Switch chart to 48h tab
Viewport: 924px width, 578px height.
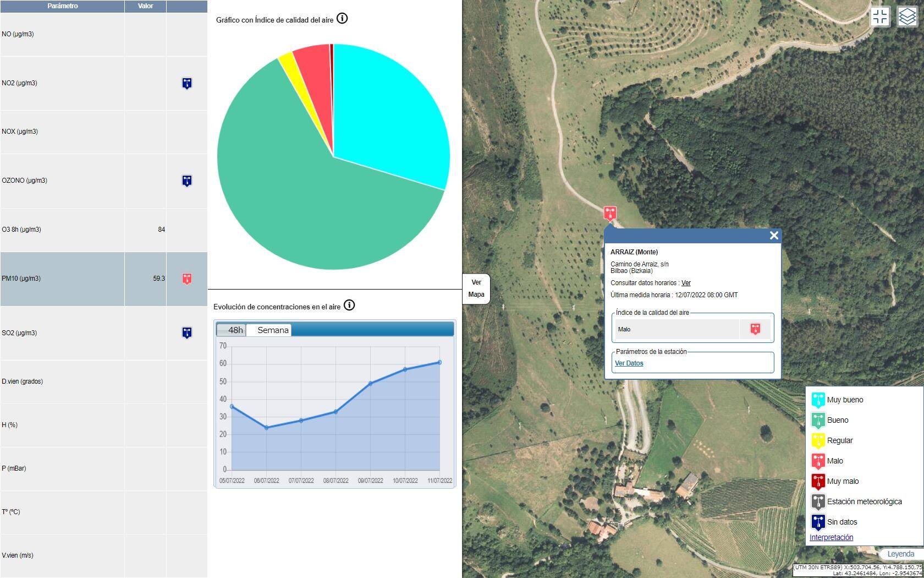232,330
